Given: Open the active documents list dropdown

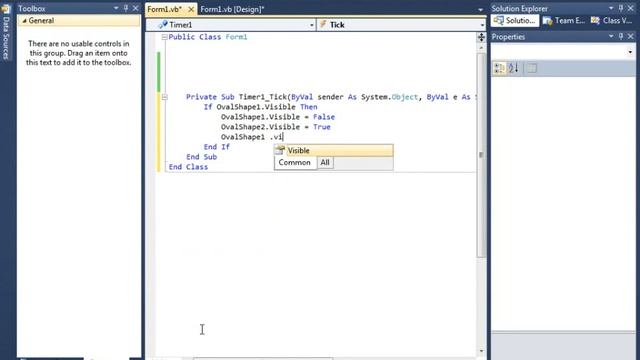Looking at the screenshot, I should [x=480, y=9].
